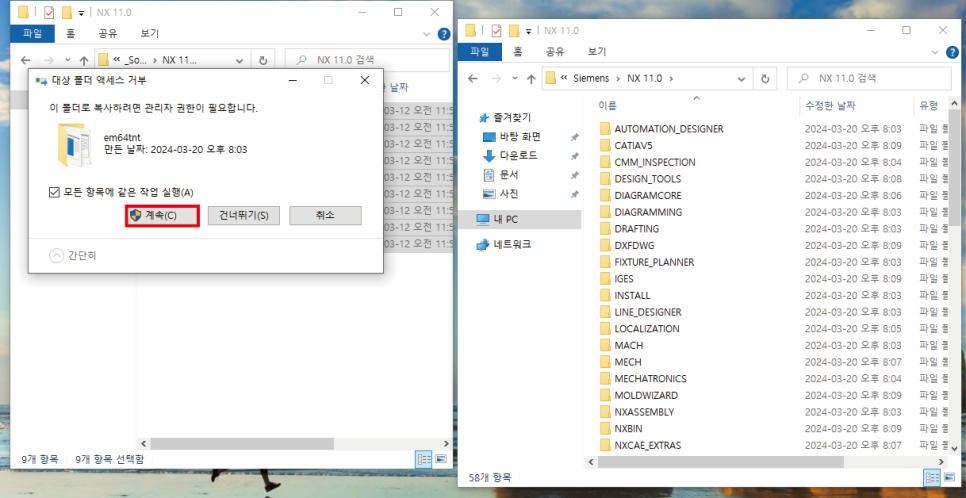Select MECHATRONICS folder
966x498 pixels.
(651, 378)
